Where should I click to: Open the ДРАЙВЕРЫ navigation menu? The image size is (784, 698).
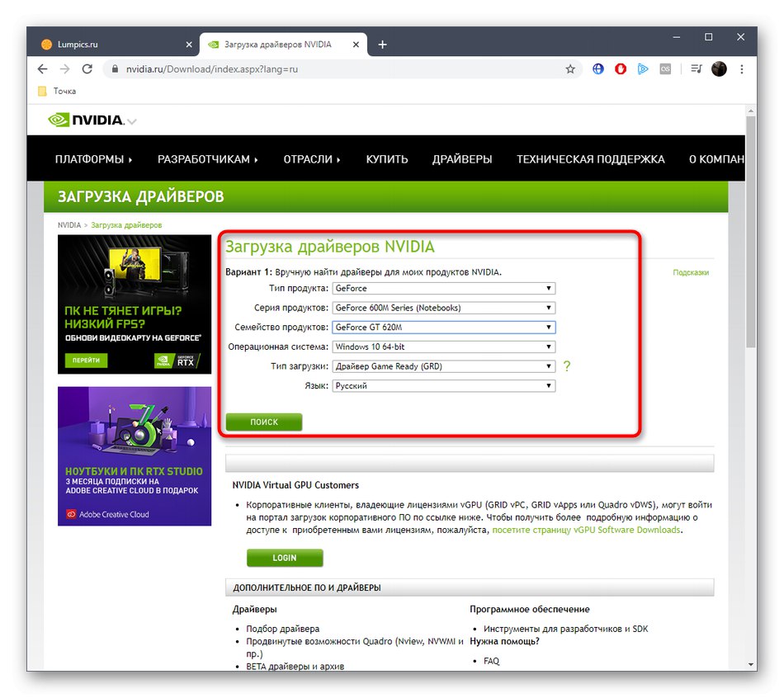tap(462, 159)
